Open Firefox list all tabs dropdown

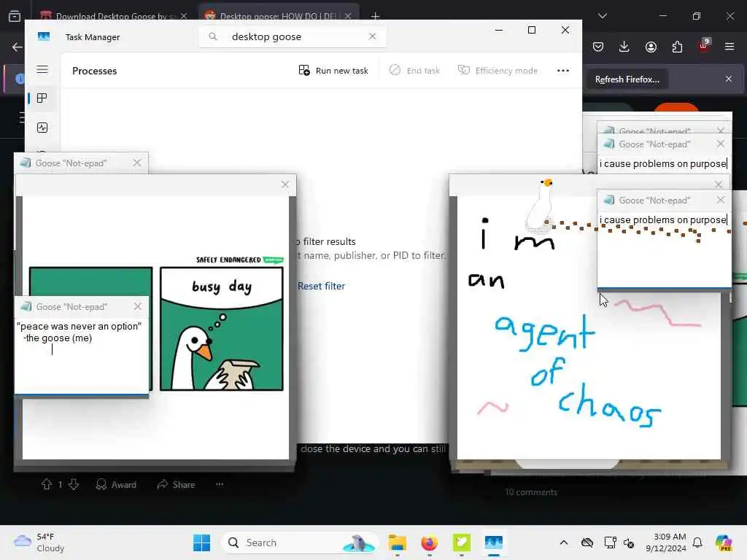(x=603, y=16)
